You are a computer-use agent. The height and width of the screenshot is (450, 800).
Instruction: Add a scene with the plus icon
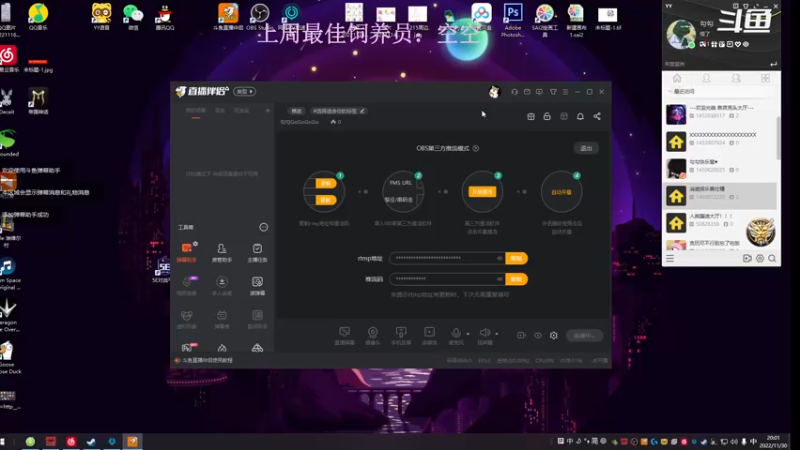point(267,110)
